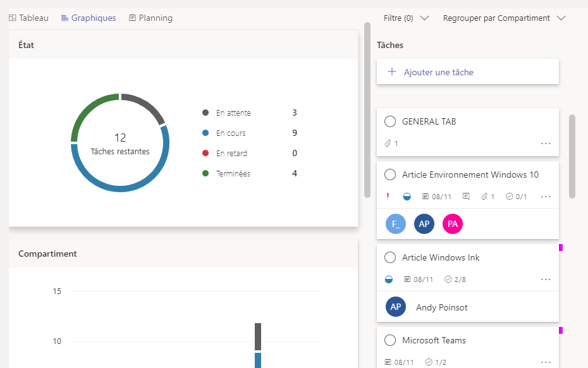Click the green Terminées legend dot

[x=205, y=173]
